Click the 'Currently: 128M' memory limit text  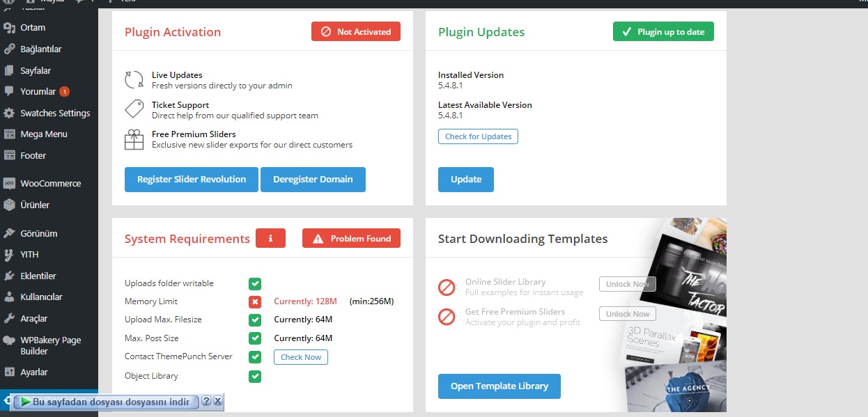[x=305, y=301]
